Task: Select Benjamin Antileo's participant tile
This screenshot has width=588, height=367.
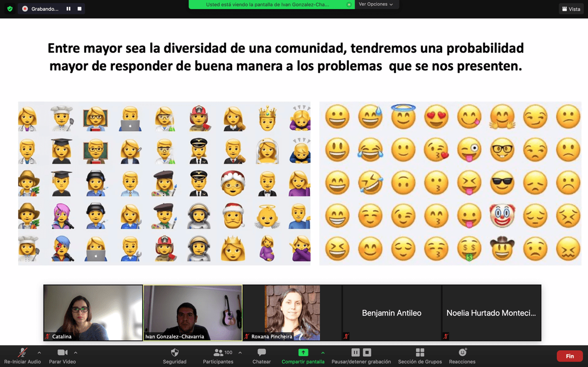Action: tap(392, 313)
